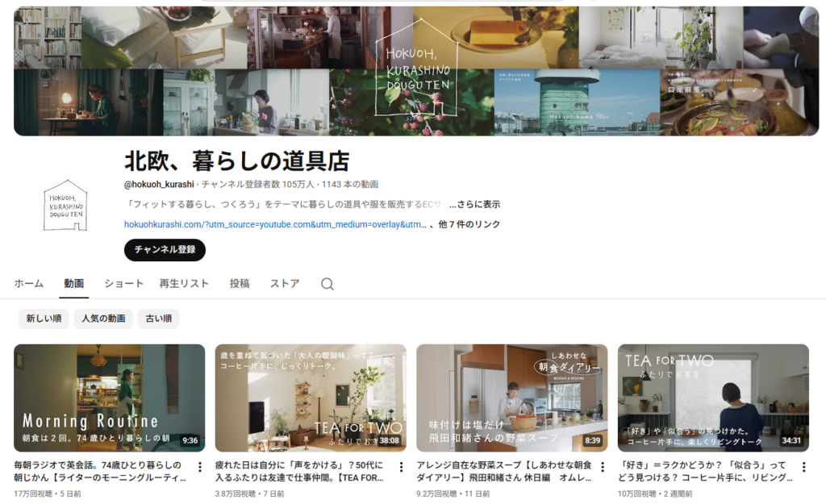The width and height of the screenshot is (826, 504).
Task: Click the チャンネル登録 subscribe button
Action: (165, 250)
